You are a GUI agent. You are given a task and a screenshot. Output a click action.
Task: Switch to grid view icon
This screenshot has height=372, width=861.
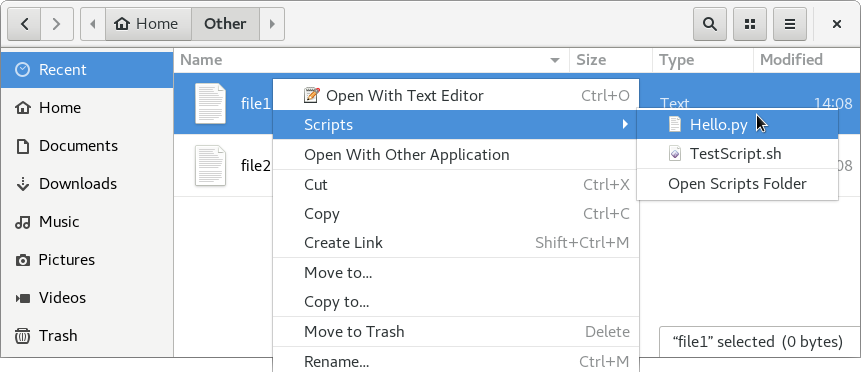(750, 24)
